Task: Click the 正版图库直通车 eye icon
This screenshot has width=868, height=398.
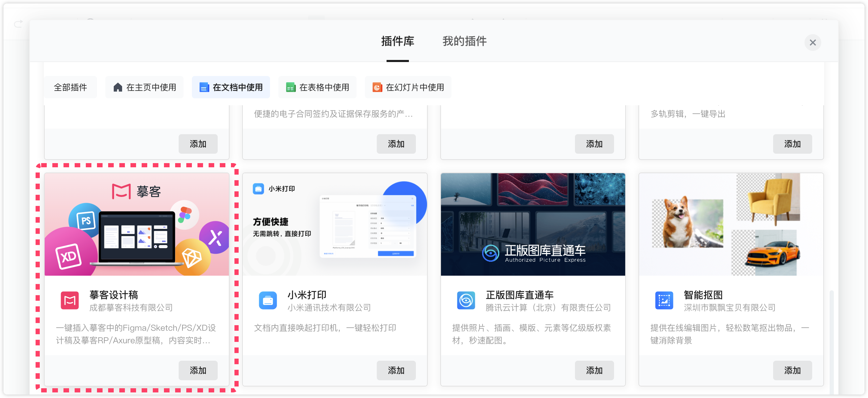Action: (x=466, y=300)
